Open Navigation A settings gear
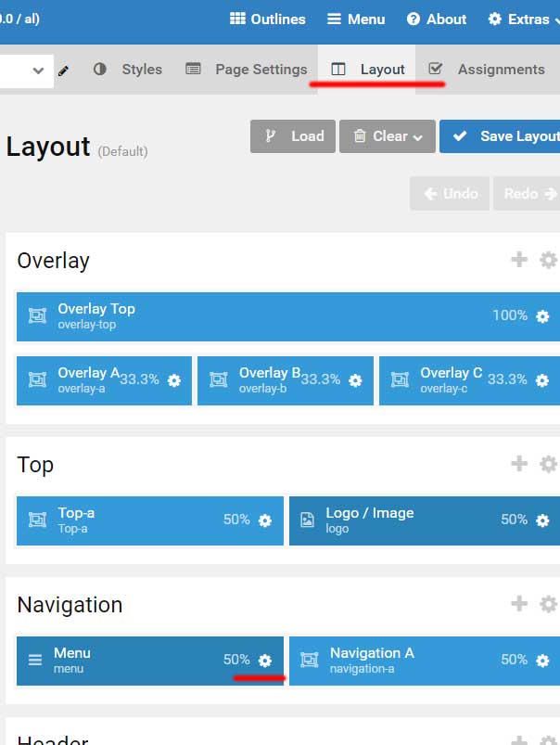The height and width of the screenshot is (745, 560). pyautogui.click(x=542, y=661)
